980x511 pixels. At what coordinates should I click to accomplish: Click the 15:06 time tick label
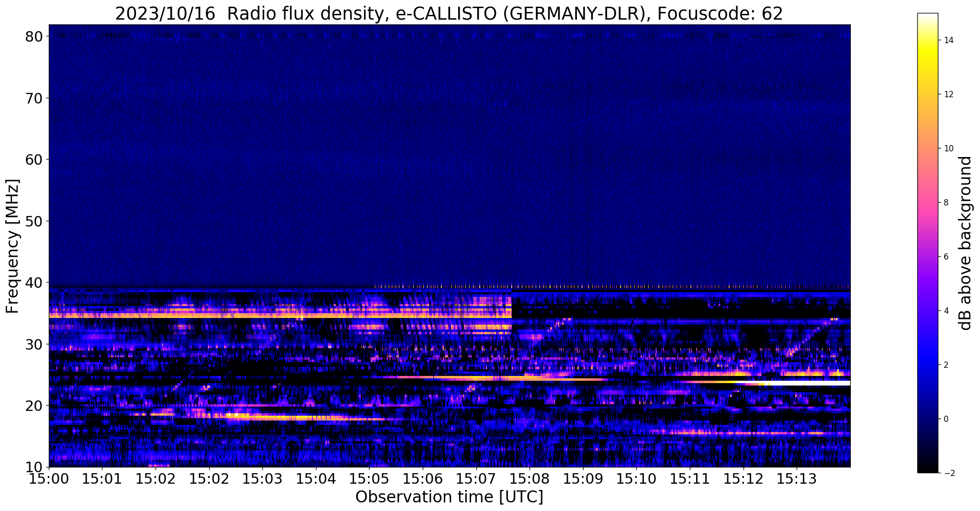[423, 479]
